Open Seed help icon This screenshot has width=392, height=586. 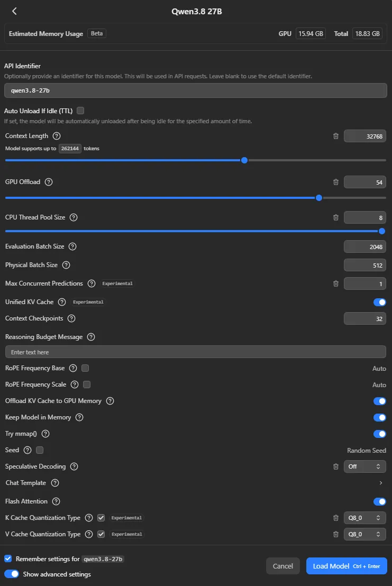pyautogui.click(x=28, y=450)
